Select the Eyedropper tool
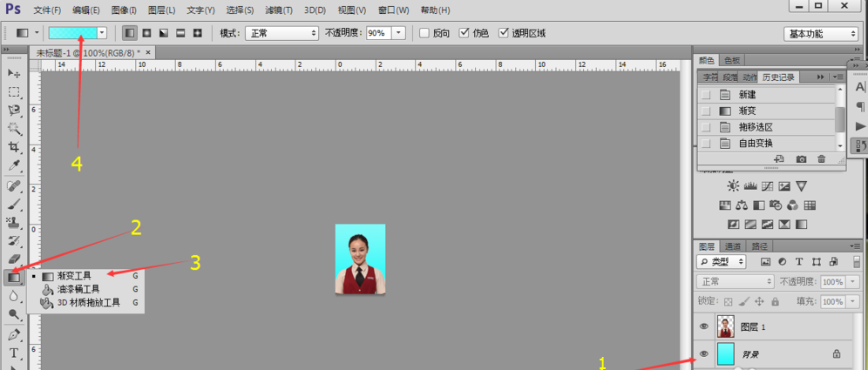 coord(14,165)
